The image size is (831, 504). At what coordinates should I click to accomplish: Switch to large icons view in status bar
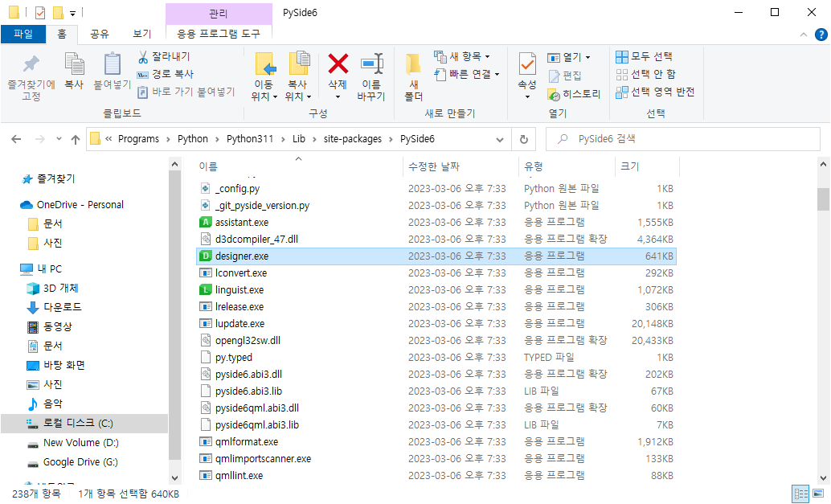point(819,494)
